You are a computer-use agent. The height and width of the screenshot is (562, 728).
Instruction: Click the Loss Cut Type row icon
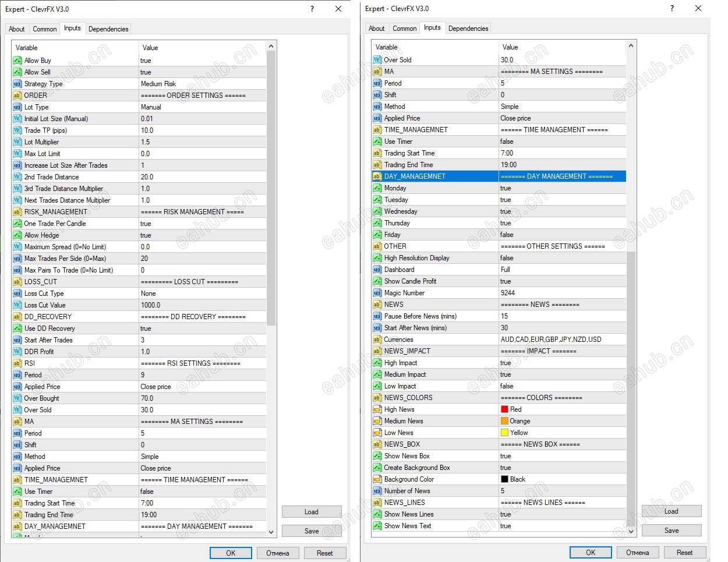[17, 294]
